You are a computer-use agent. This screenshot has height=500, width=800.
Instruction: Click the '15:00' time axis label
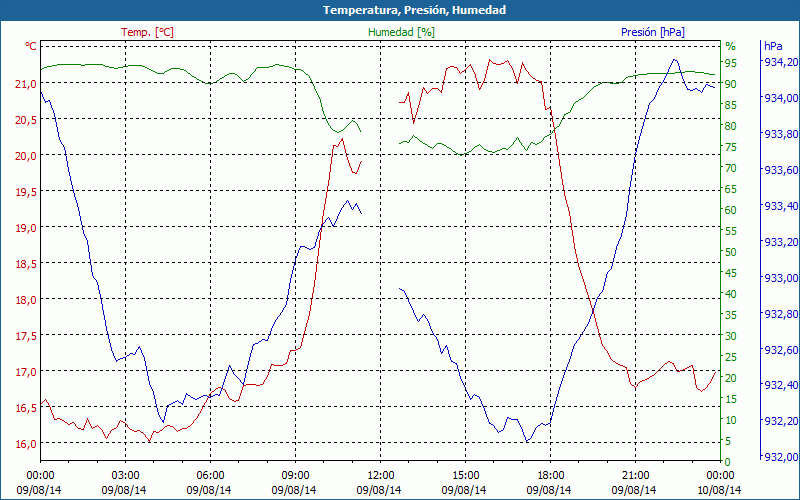coord(465,475)
